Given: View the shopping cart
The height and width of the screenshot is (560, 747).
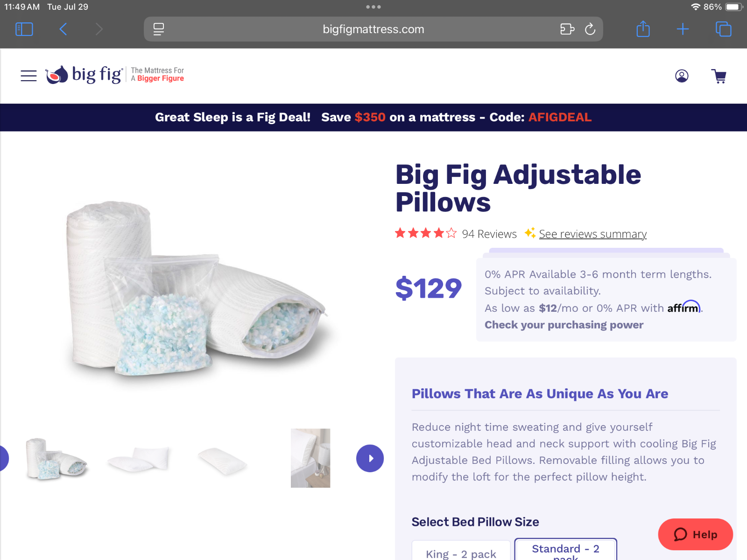Looking at the screenshot, I should pos(719,76).
